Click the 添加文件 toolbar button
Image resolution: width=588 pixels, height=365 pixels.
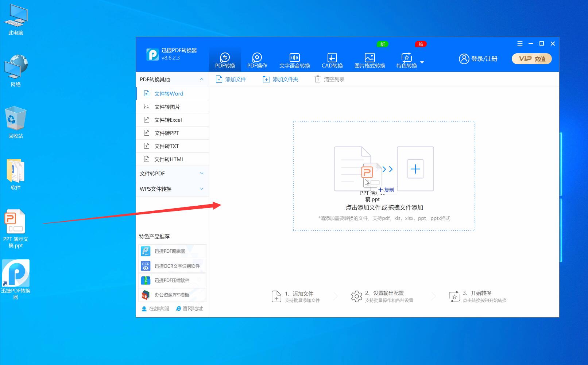click(x=231, y=79)
